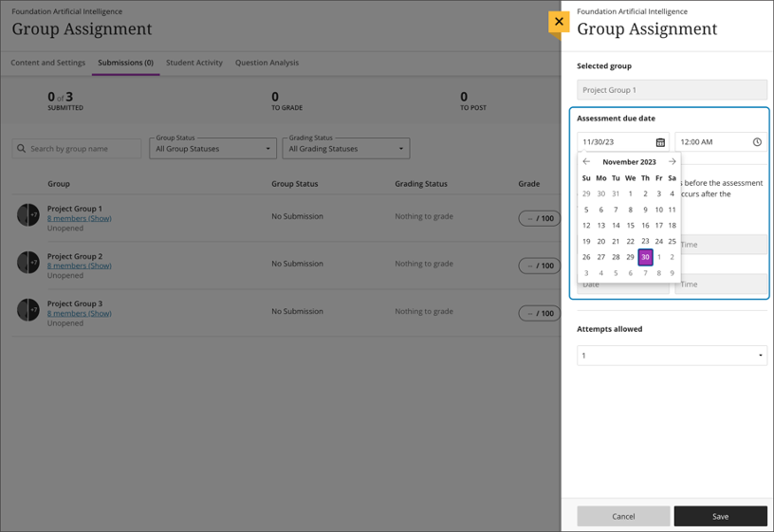The width and height of the screenshot is (774, 532).
Task: Click Project Group 3 avatar icon
Action: tap(28, 310)
